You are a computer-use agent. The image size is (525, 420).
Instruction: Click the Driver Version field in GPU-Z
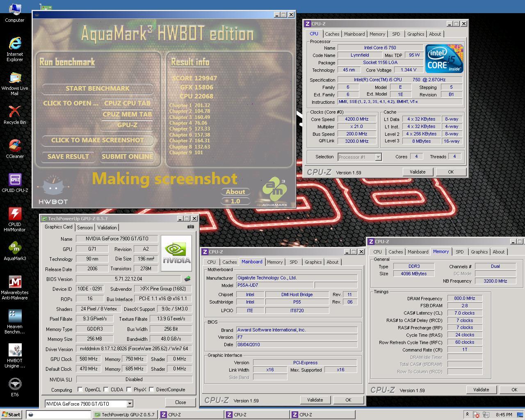coord(134,349)
